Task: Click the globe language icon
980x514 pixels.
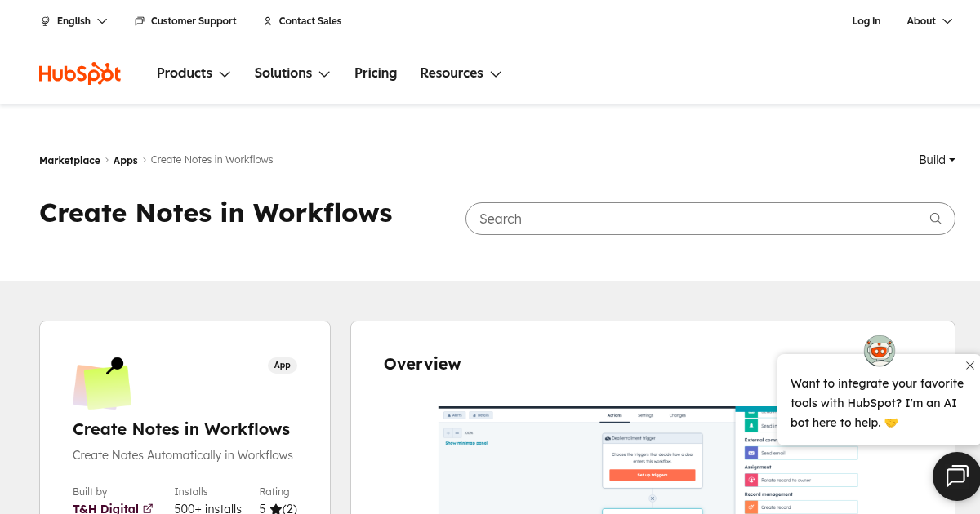Action: coord(46,21)
